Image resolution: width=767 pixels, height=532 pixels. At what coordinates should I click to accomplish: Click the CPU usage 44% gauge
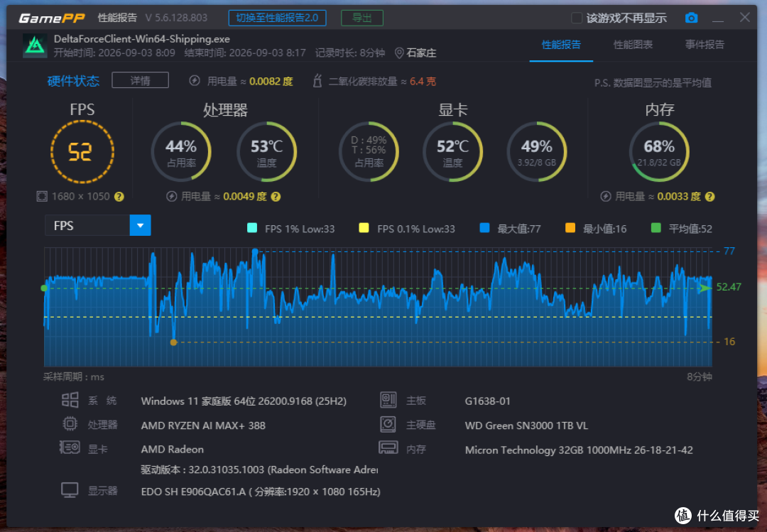coord(181,152)
